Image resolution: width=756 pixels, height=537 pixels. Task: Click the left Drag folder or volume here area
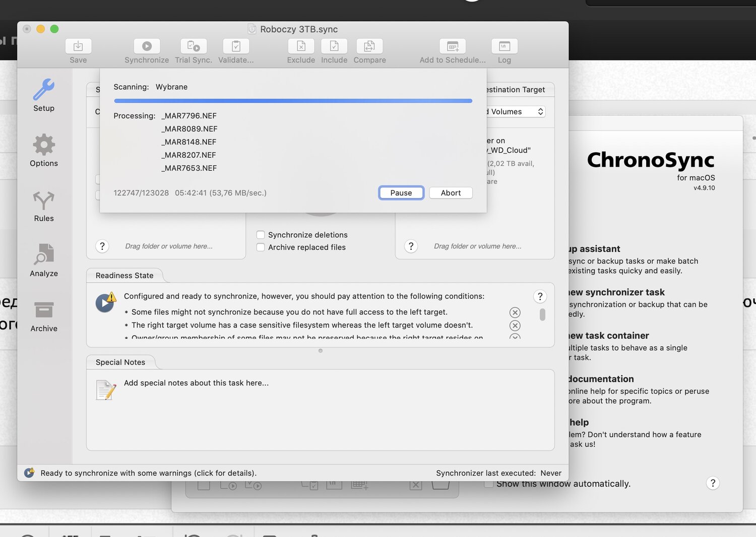click(169, 246)
